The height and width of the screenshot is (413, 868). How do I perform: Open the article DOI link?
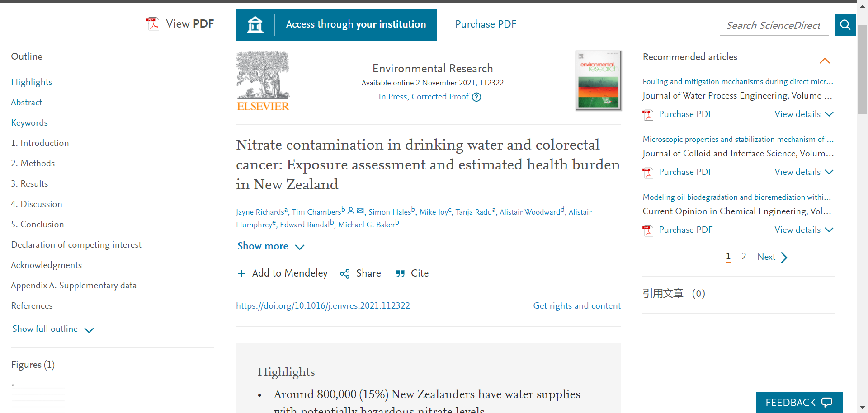click(x=323, y=306)
